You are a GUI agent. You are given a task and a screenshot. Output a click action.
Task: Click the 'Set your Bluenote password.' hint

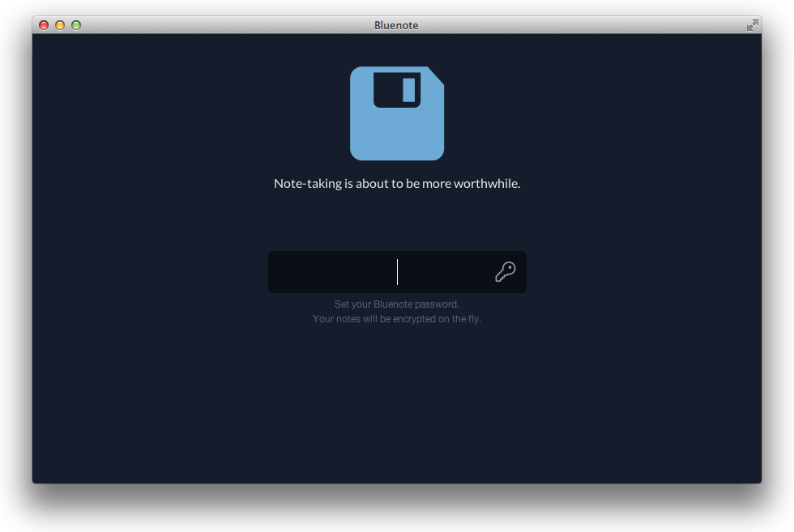pos(397,304)
